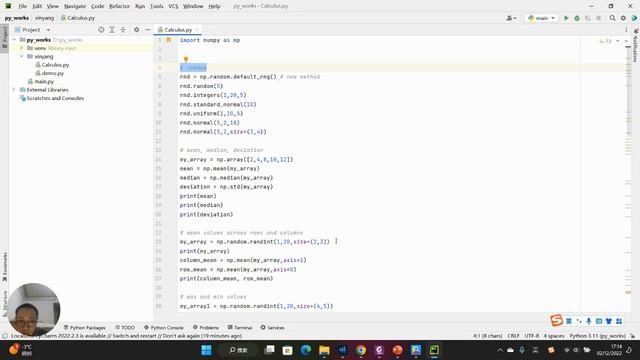Collapse the py_works root folder

[x=15, y=40]
